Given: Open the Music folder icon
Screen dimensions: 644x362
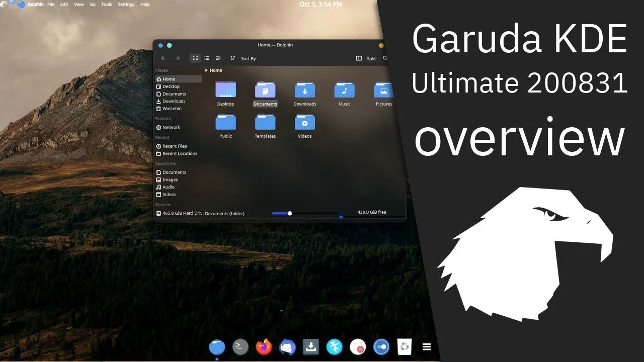Looking at the screenshot, I should 344,94.
